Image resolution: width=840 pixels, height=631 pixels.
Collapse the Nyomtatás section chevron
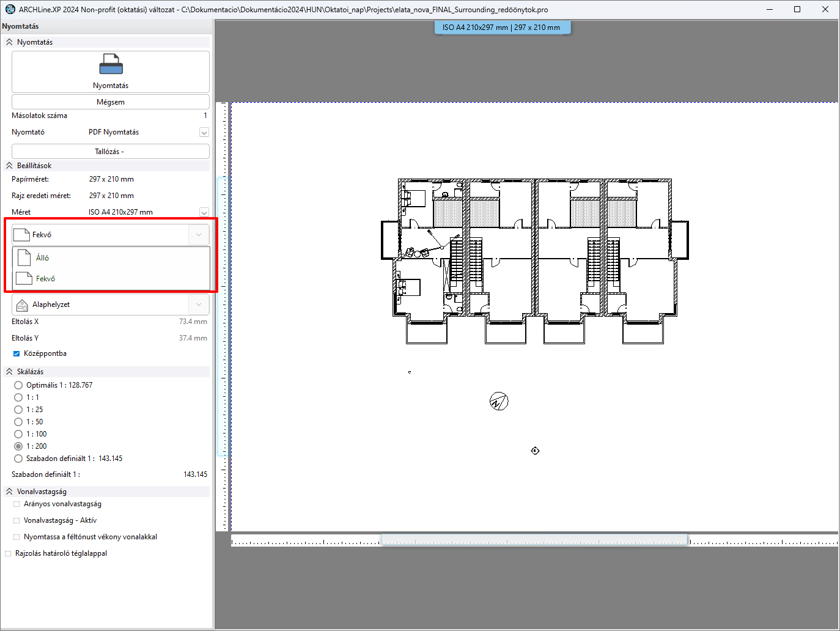[x=9, y=42]
